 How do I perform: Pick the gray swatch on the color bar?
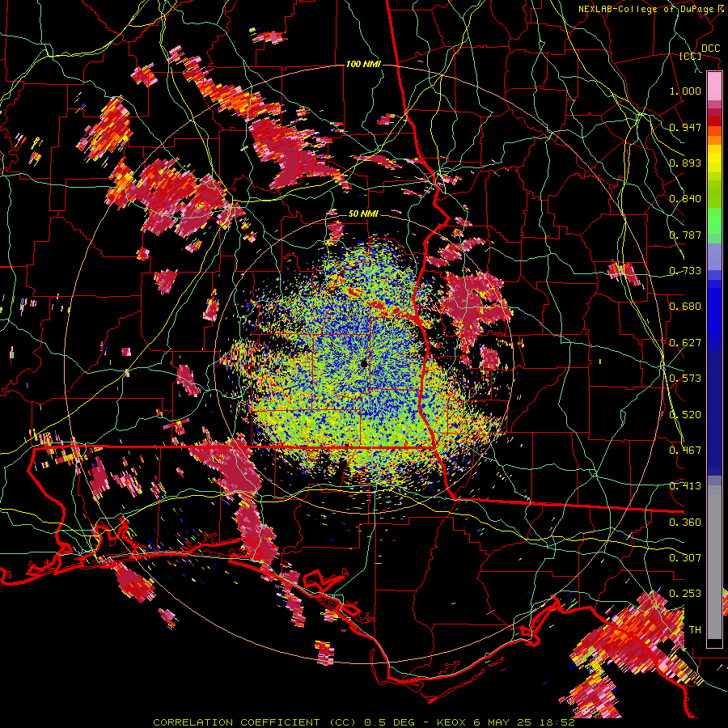[714, 562]
